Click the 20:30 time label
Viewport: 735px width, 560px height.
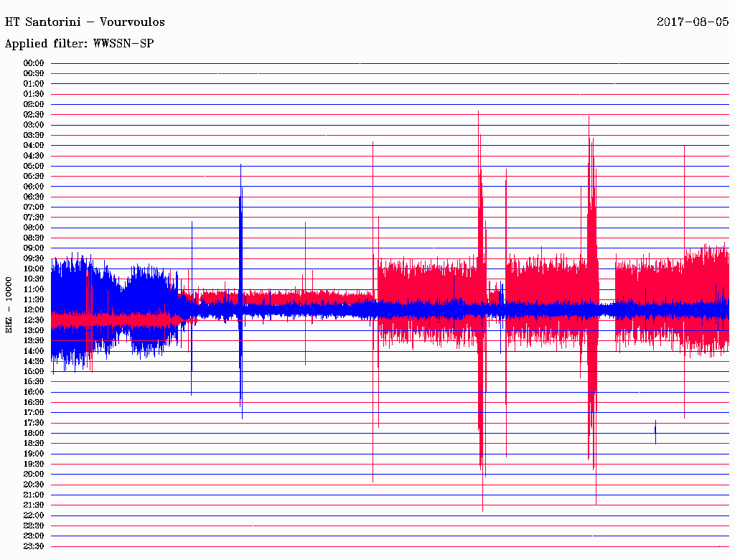(x=34, y=485)
